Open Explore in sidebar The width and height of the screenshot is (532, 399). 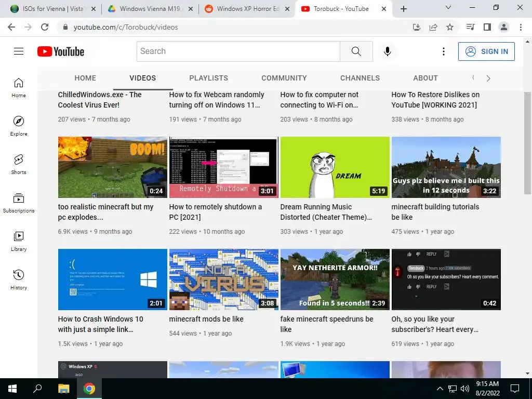tap(19, 126)
